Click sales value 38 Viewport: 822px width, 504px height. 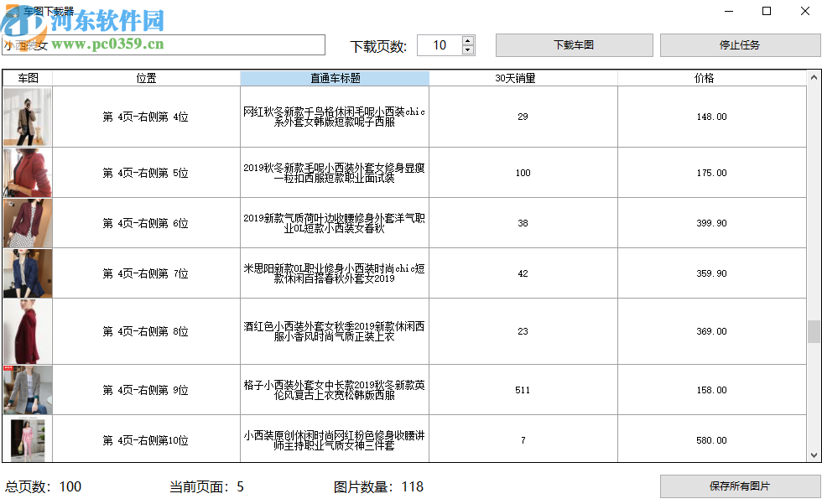click(x=523, y=223)
